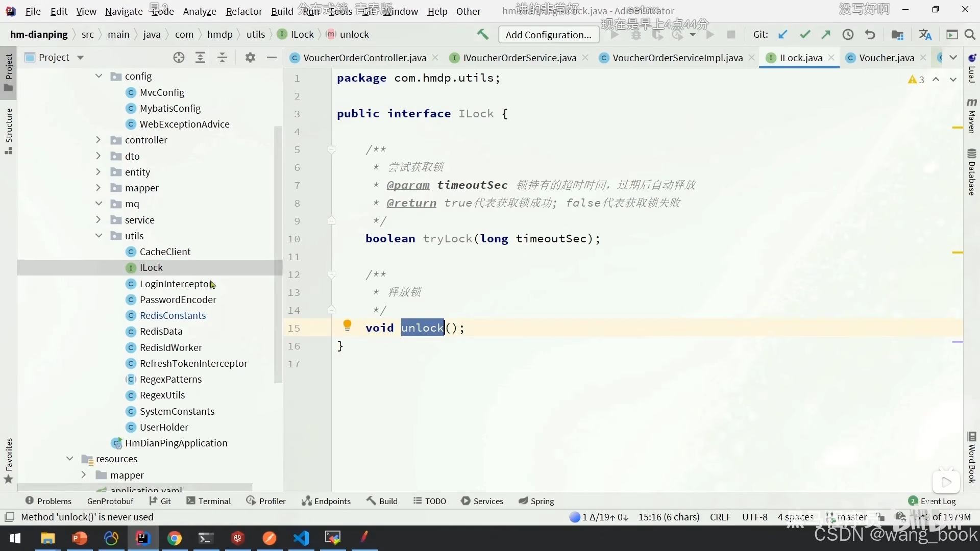Click Git commit checkmark icon
The width and height of the screenshot is (980, 551).
pyautogui.click(x=805, y=34)
